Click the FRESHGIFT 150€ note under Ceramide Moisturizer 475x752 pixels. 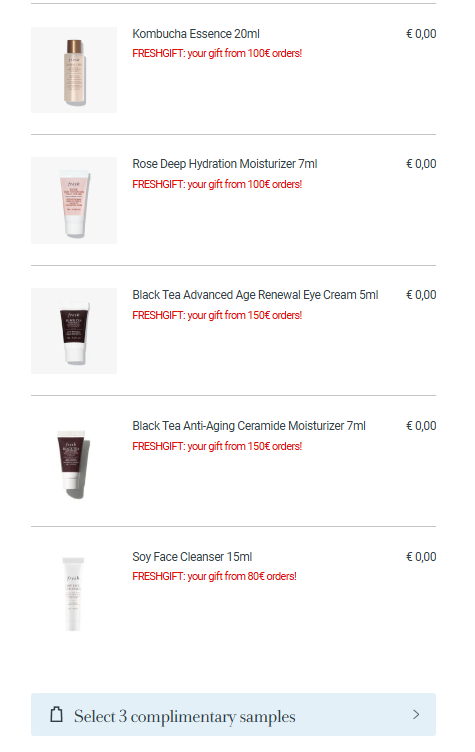click(x=217, y=446)
